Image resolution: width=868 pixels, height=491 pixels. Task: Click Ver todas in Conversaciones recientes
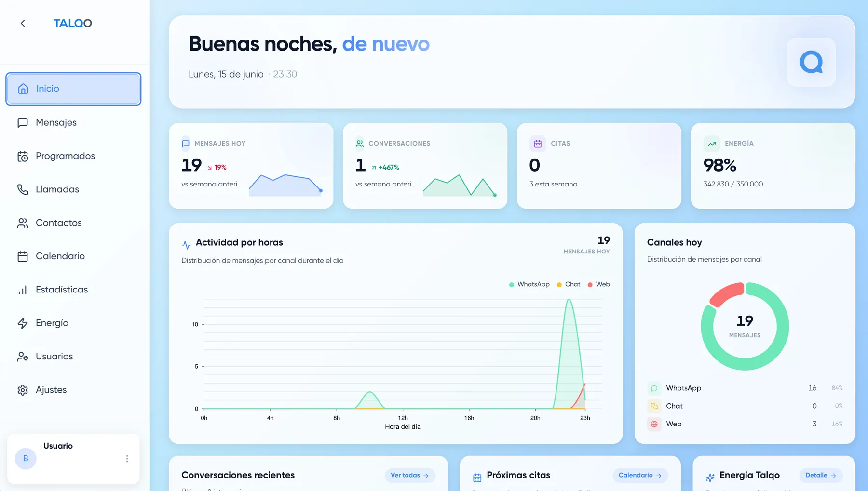[410, 476]
